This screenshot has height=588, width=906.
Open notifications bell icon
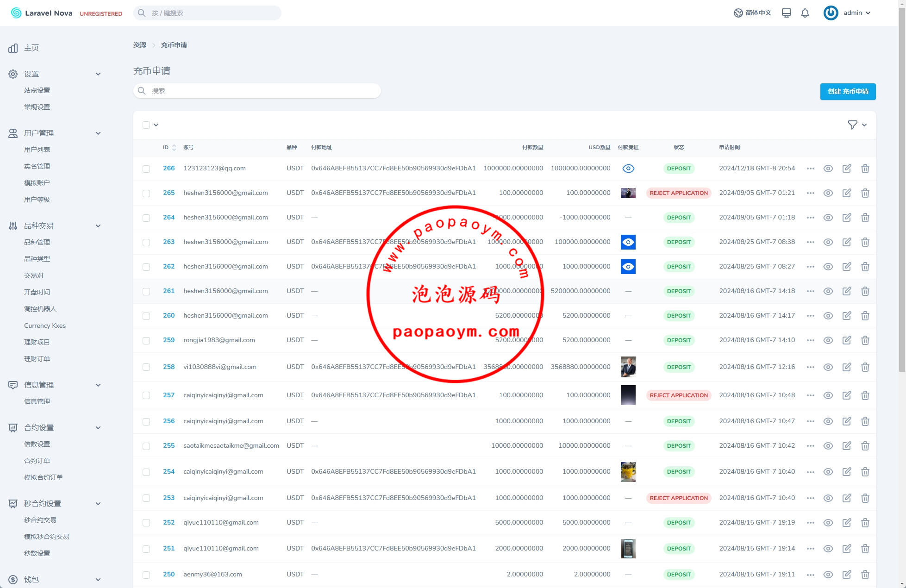(805, 13)
